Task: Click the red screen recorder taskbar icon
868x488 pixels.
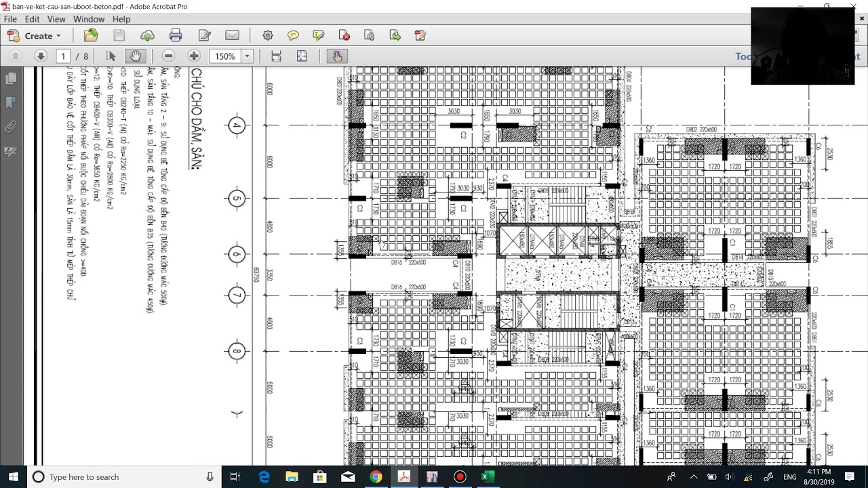Action: [x=460, y=477]
